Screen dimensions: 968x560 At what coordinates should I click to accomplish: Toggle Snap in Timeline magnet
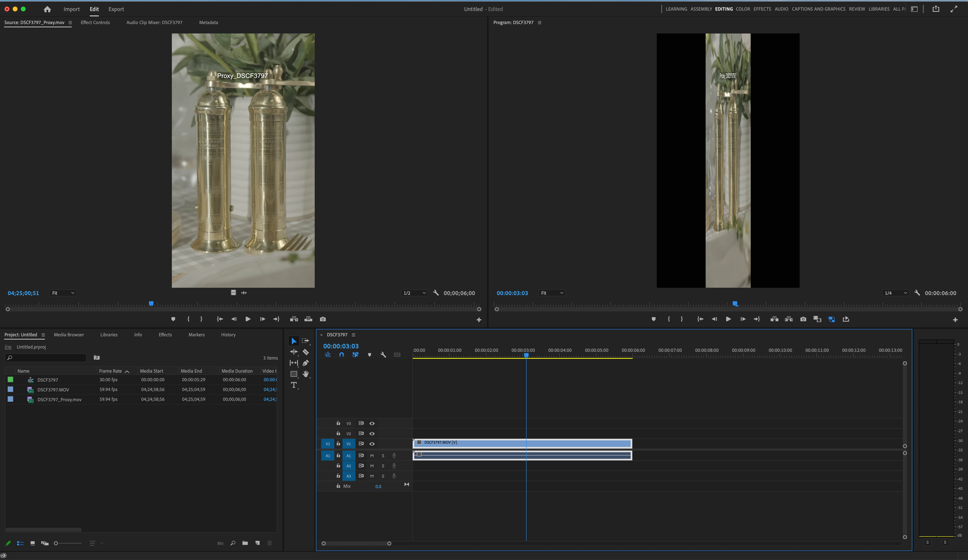[341, 355]
